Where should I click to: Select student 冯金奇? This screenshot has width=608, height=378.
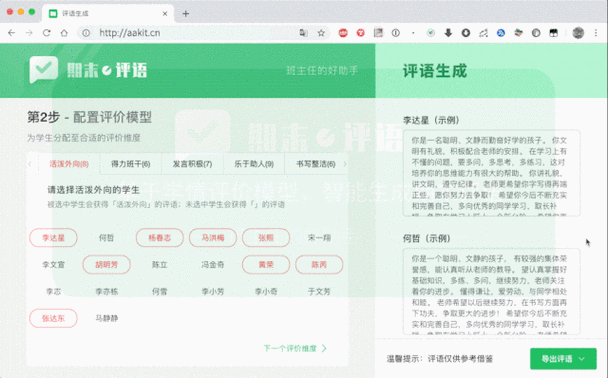coord(213,265)
